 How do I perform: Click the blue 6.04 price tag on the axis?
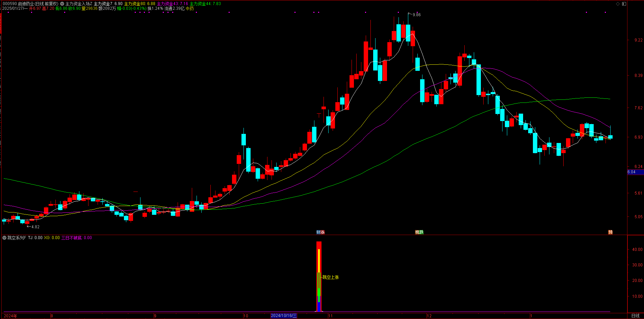(635, 172)
